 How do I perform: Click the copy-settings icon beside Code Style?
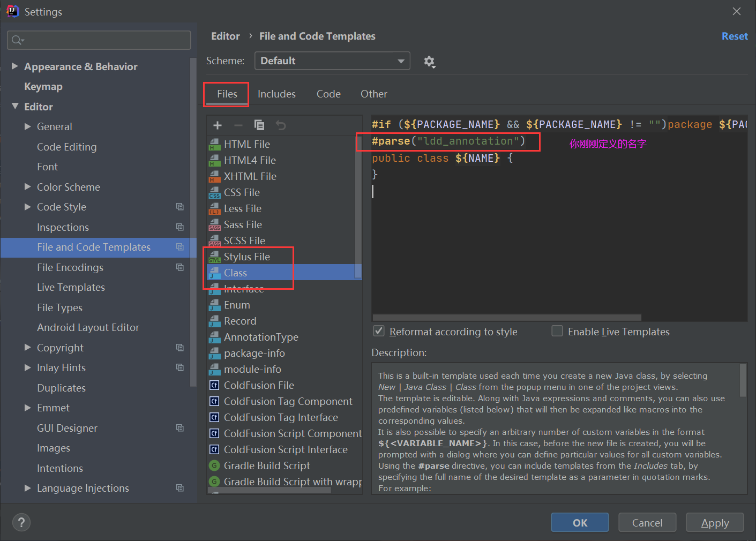click(x=180, y=207)
